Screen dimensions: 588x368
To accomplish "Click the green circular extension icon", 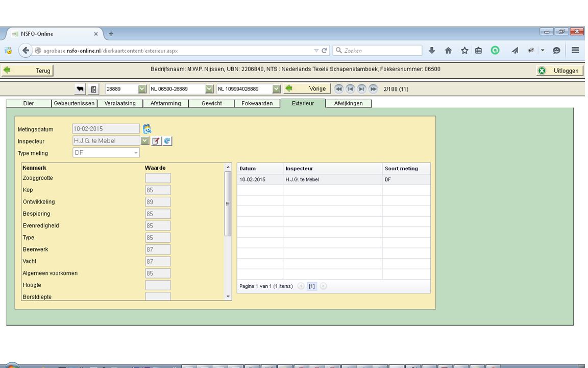I will [x=495, y=50].
